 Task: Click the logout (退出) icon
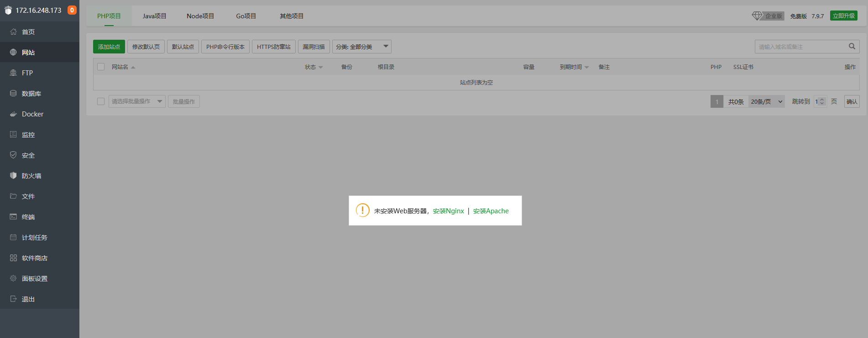pyautogui.click(x=13, y=299)
